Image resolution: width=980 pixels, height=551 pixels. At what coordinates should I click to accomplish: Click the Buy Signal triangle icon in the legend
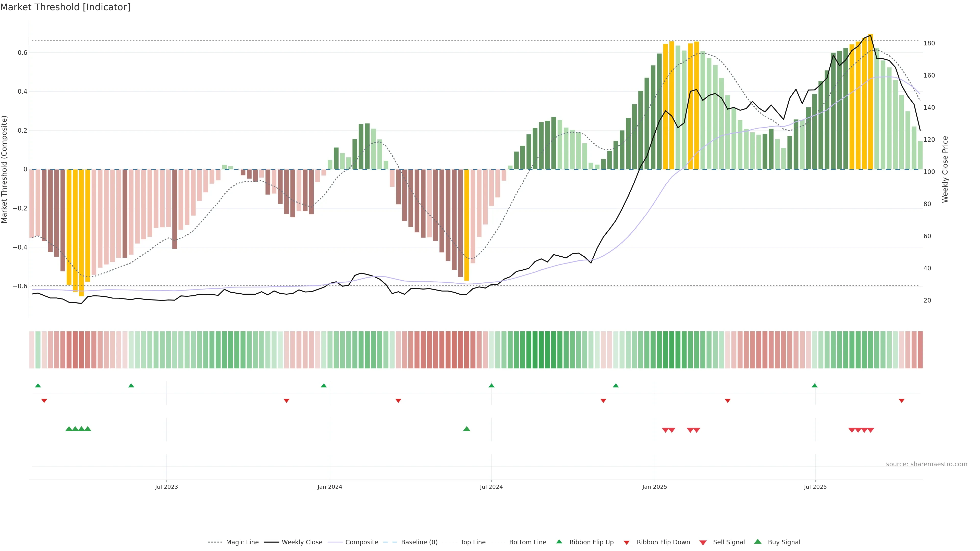point(757,542)
